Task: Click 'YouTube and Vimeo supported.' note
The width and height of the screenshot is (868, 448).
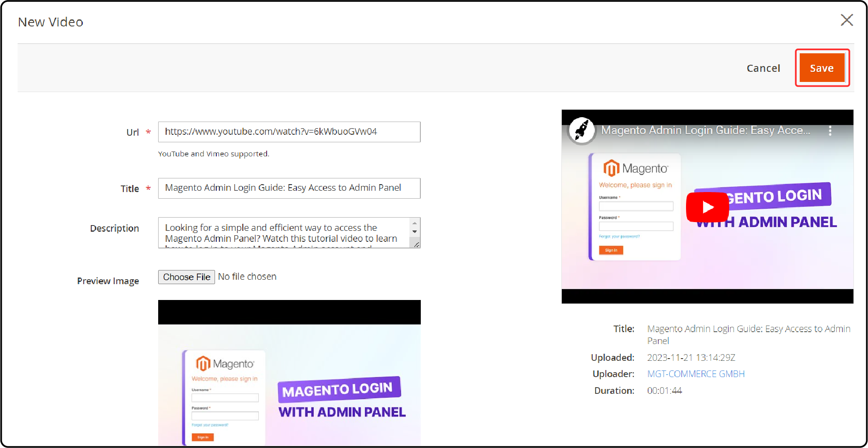Action: pos(214,154)
